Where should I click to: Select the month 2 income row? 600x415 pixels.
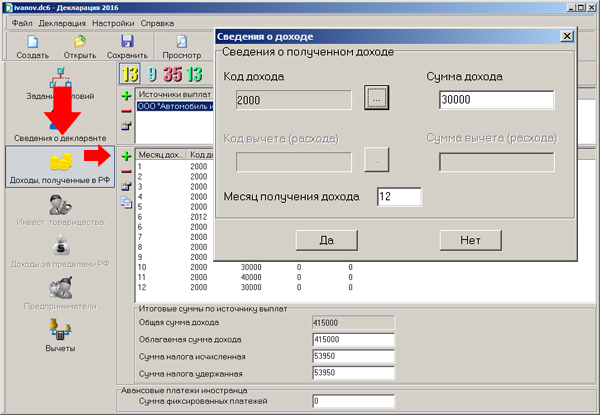[x=174, y=176]
